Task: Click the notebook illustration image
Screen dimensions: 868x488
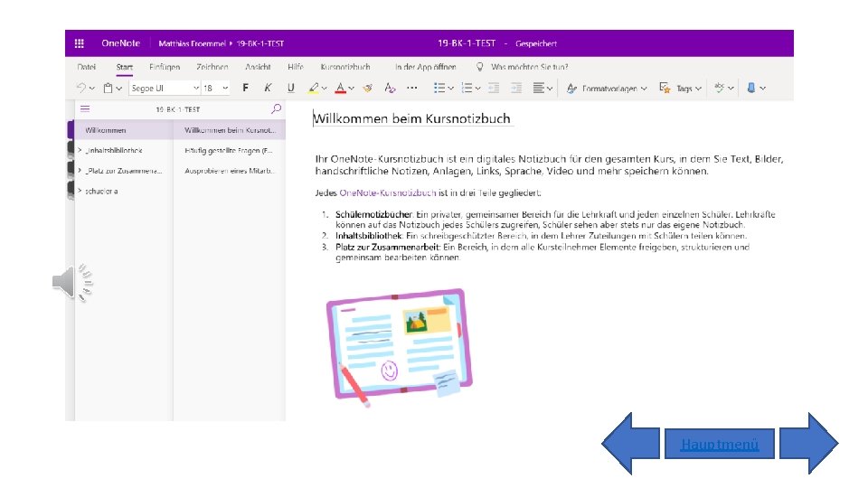Action: [x=399, y=347]
